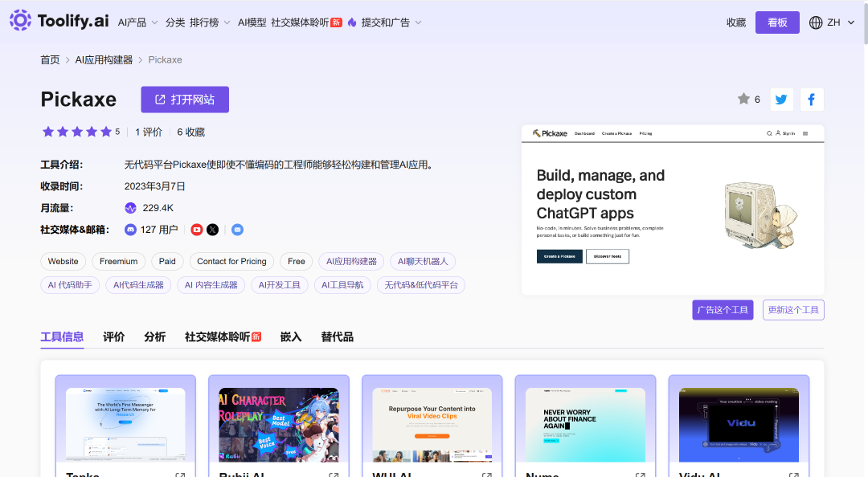Go to AI应用构建器 breadcrumb link
This screenshot has width=868, height=477.
104,59
